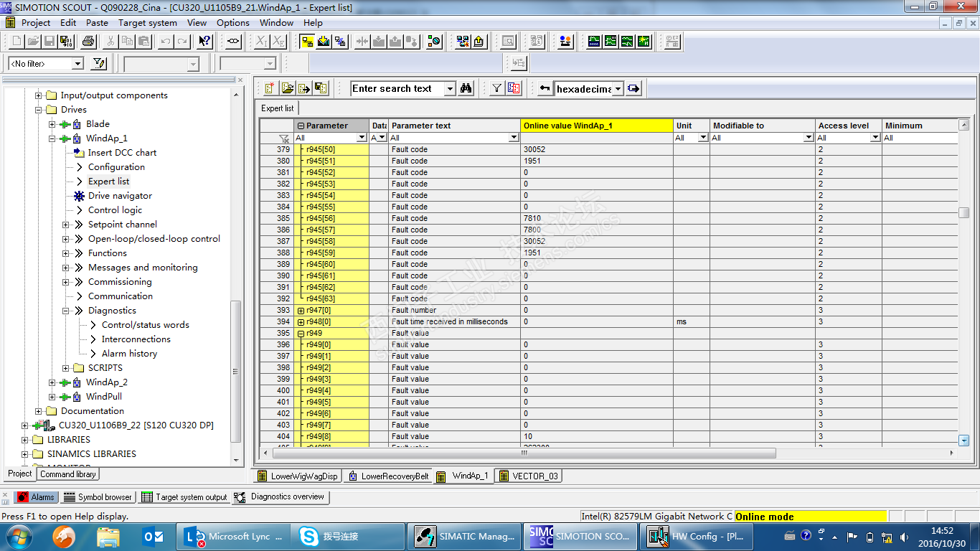Click the red and blue dots control panel icon
Image resolution: width=980 pixels, height=551 pixels.
(565, 42)
